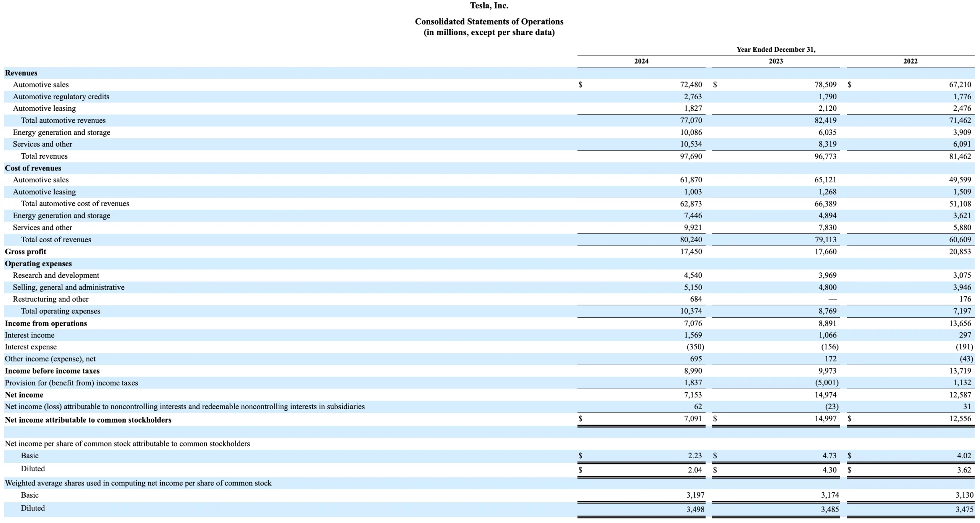Select interest expense value (350)
Image resolution: width=980 pixels, height=523 pixels.
(x=695, y=347)
